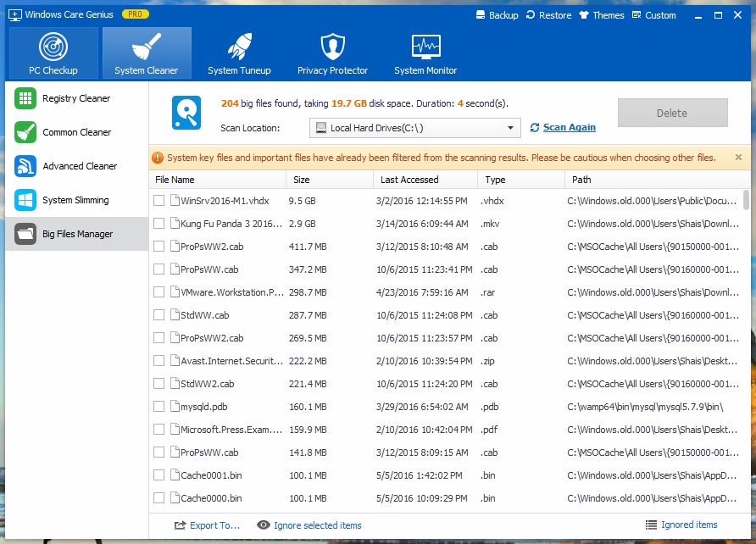Switch to System Tuneup tab label
756x544 pixels.
click(x=239, y=70)
